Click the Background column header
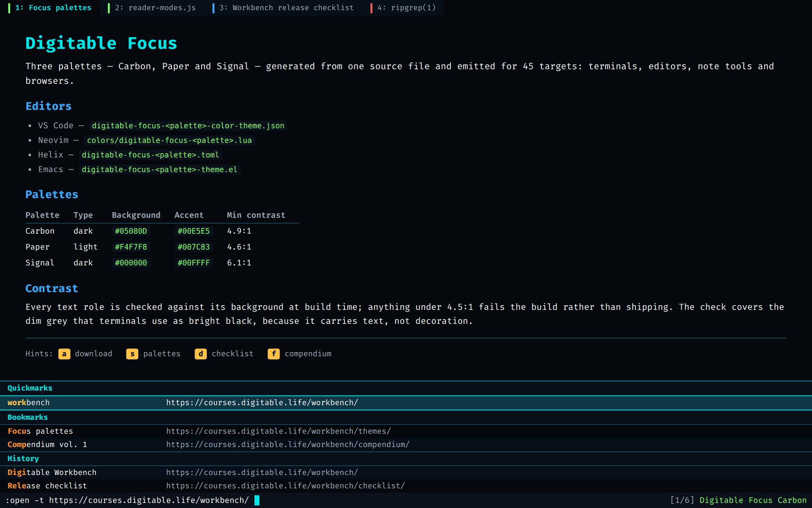Image resolution: width=812 pixels, height=508 pixels. tap(136, 215)
